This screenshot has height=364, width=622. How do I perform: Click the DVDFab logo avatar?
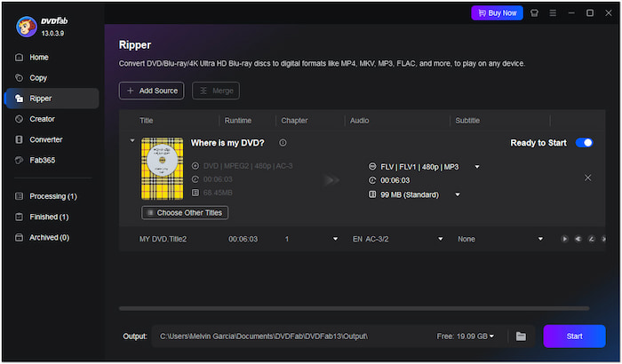coord(26,27)
